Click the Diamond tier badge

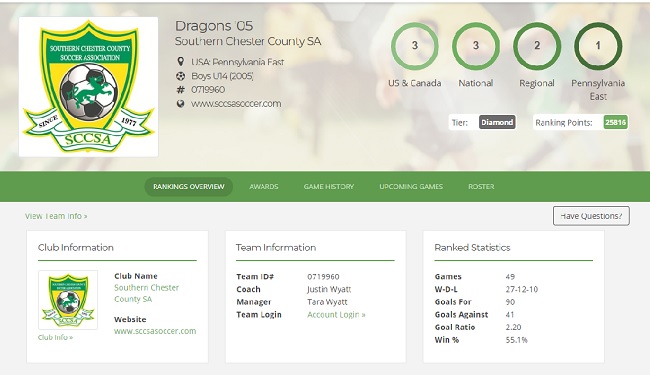497,122
